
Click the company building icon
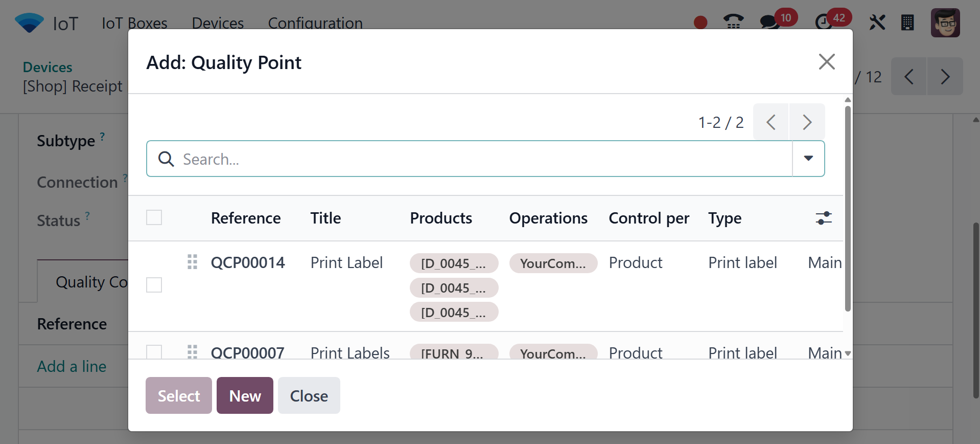(x=907, y=23)
